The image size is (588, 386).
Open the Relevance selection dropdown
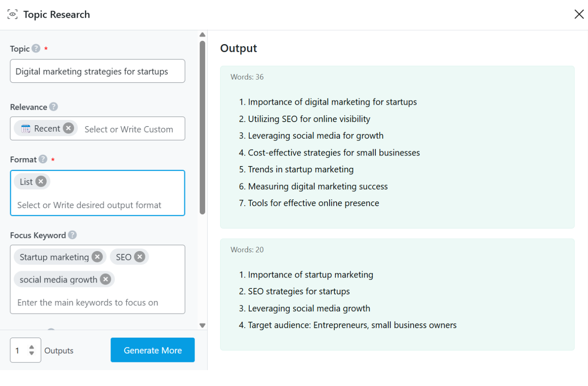129,129
